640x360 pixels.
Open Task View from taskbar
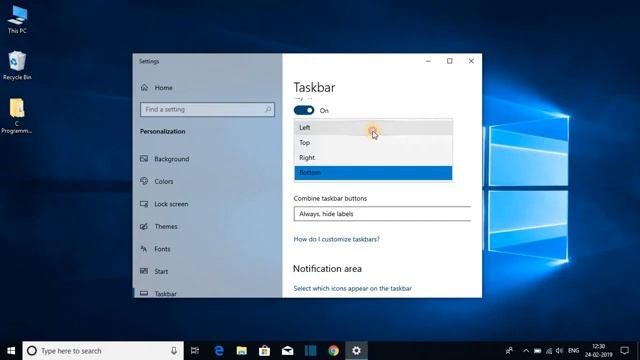[x=195, y=351]
